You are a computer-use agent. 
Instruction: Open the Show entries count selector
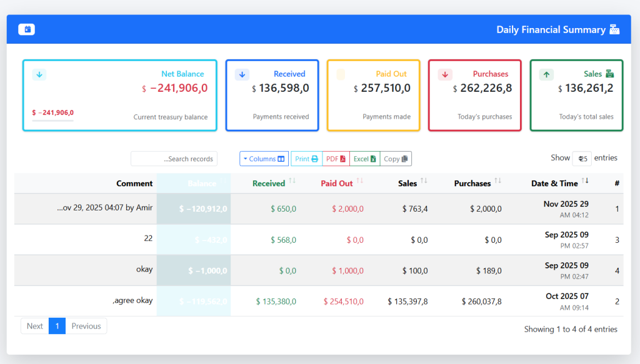click(582, 159)
